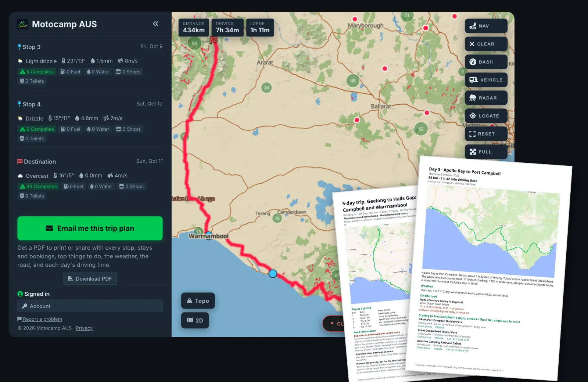Reset the map view with RESET

[x=486, y=134]
